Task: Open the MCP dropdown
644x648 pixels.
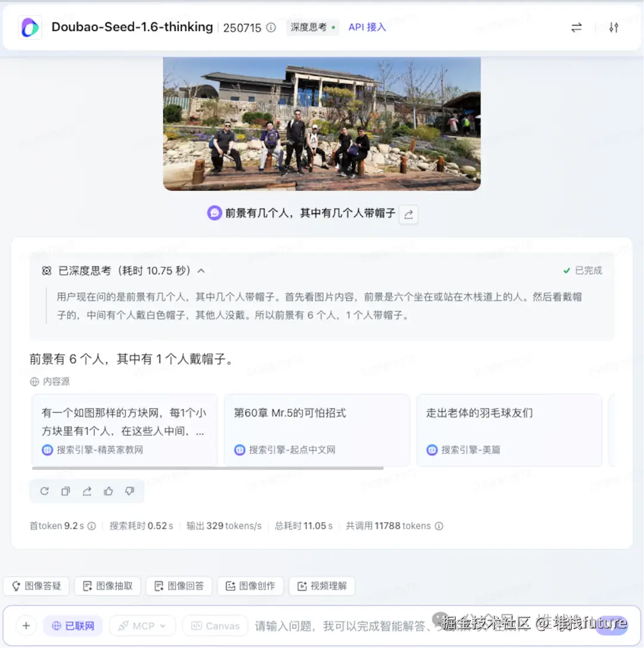Action: tap(142, 625)
